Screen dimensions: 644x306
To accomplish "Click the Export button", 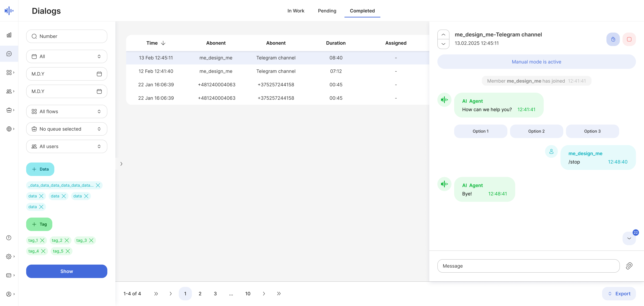I will coord(619,293).
